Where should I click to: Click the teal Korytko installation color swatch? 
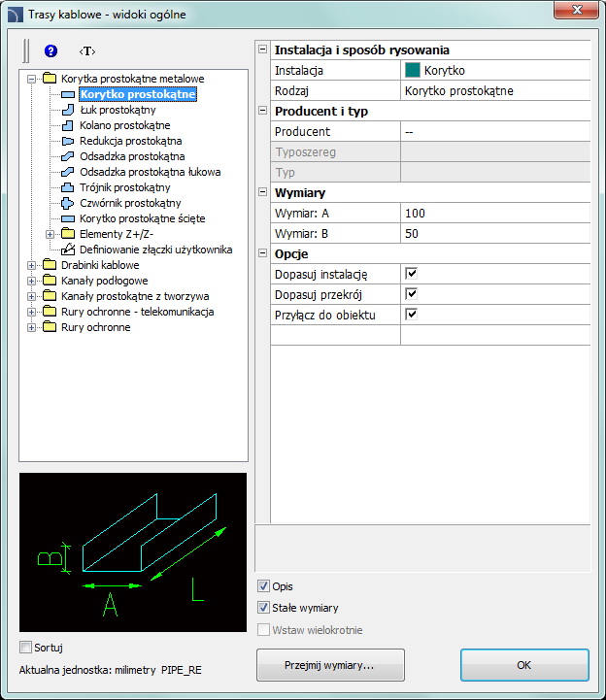coord(412,70)
